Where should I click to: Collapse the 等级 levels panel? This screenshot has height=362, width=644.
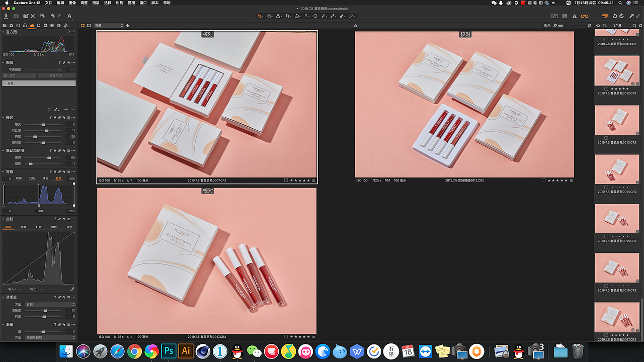pos(3,171)
